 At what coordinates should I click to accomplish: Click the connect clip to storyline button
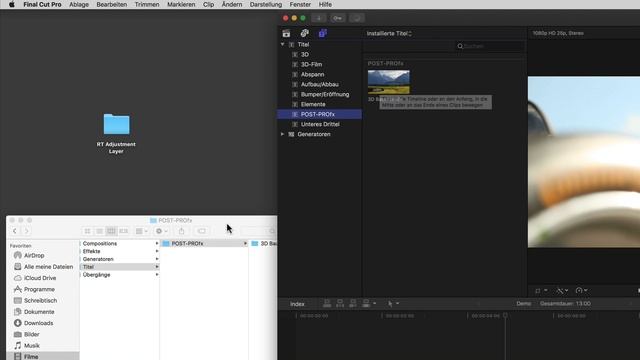pos(327,303)
